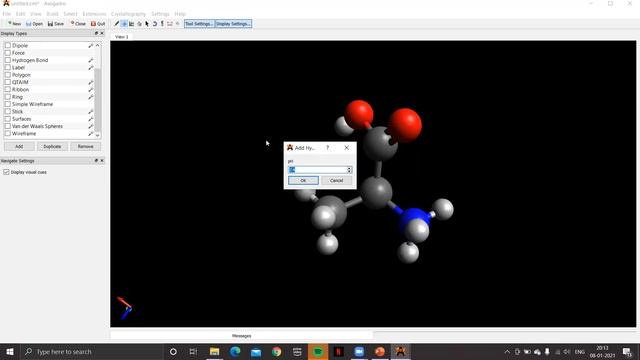640x360 pixels.
Task: Select the Align tool in toolbar
Action: click(178, 24)
